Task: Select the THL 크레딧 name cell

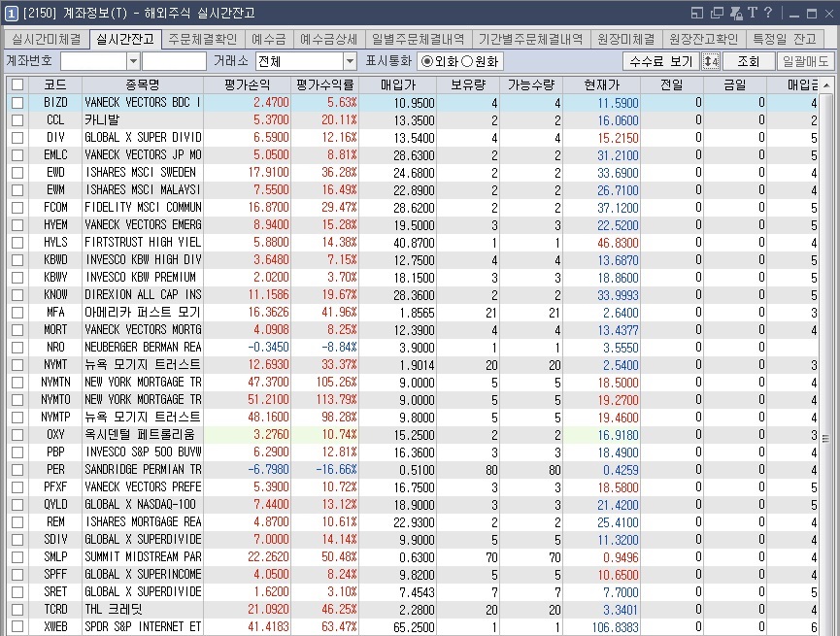Action: (x=143, y=609)
